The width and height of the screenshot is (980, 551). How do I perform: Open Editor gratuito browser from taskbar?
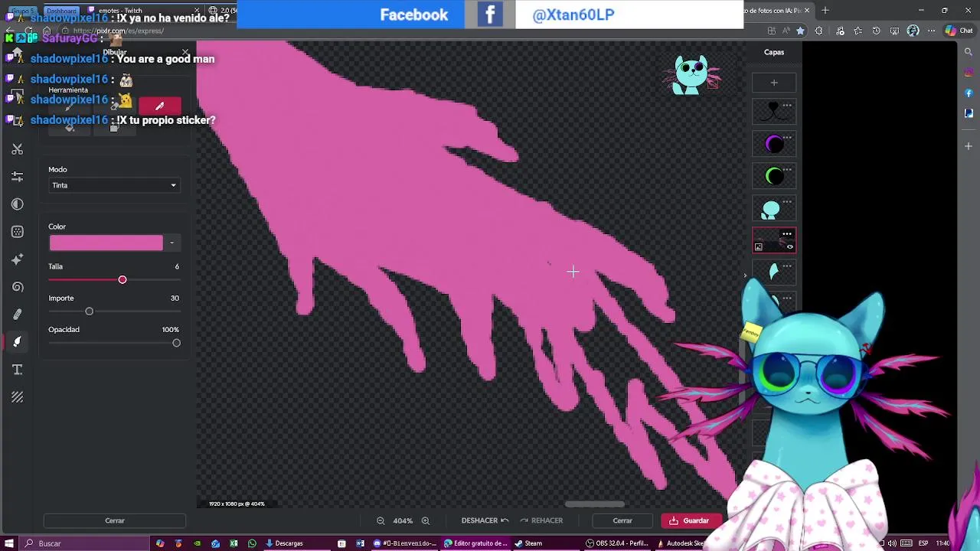point(475,543)
